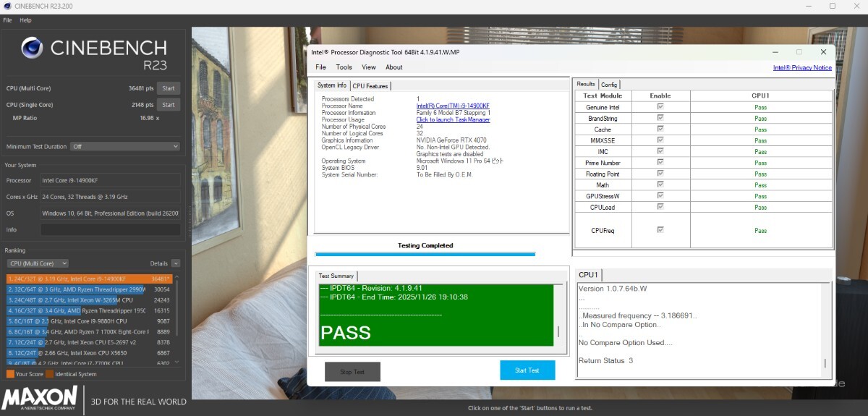Select ranking row Intel Core i9-14900KF
Image resolution: width=868 pixels, height=416 pixels.
[x=89, y=279]
